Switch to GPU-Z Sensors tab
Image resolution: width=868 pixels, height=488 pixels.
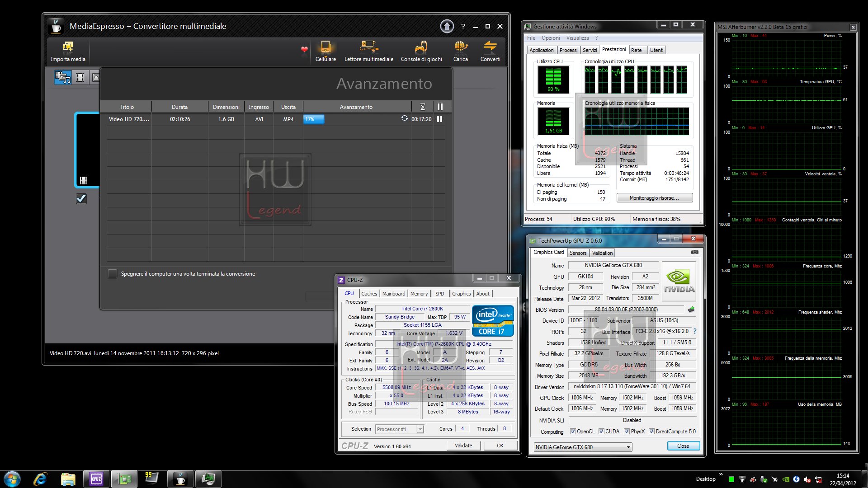(x=578, y=253)
